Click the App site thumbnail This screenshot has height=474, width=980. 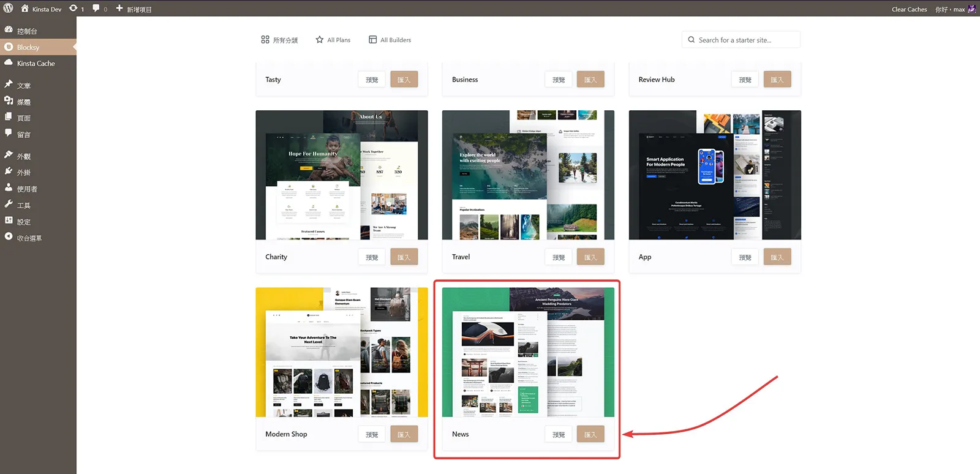[x=715, y=175]
